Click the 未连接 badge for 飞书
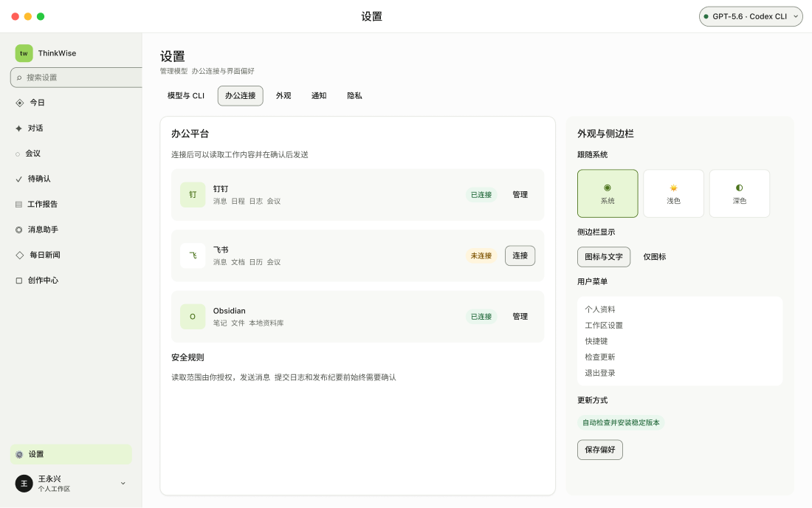Viewport: 812px width, 508px height. [481, 255]
